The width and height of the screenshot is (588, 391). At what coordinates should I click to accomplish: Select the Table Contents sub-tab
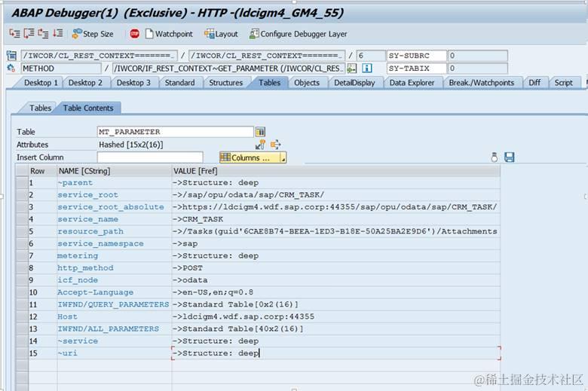click(88, 108)
